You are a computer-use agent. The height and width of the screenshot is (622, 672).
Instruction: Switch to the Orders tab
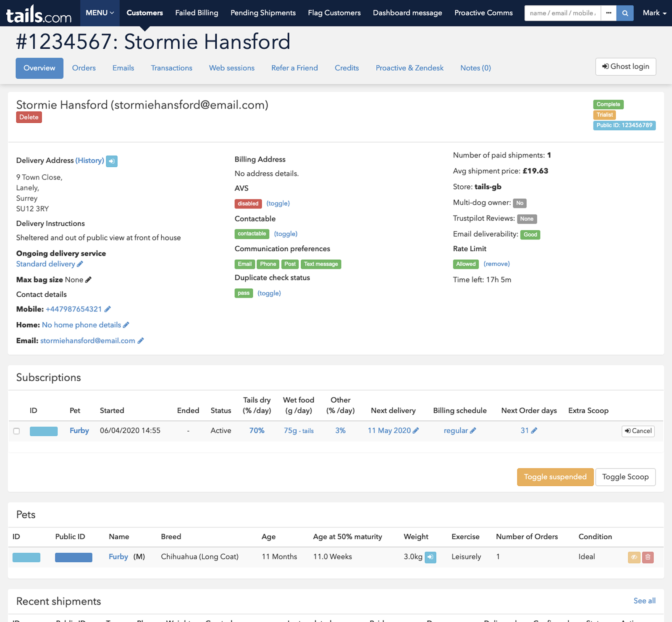point(84,68)
